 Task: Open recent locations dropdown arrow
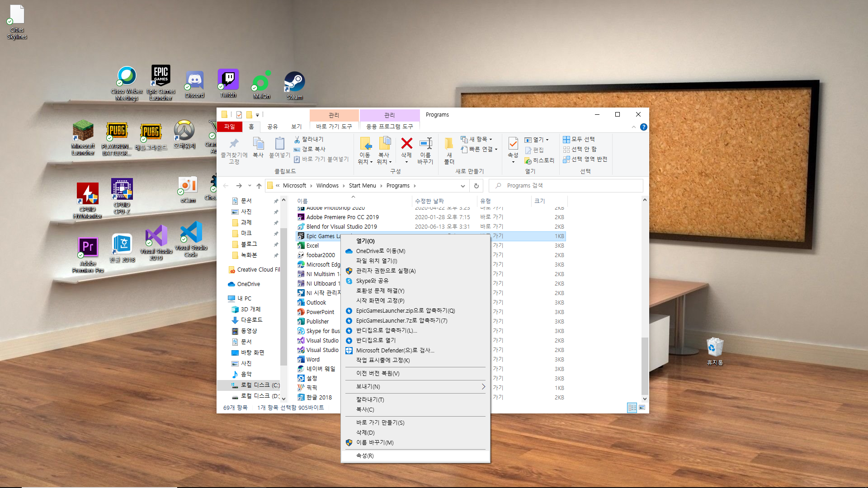click(x=250, y=186)
